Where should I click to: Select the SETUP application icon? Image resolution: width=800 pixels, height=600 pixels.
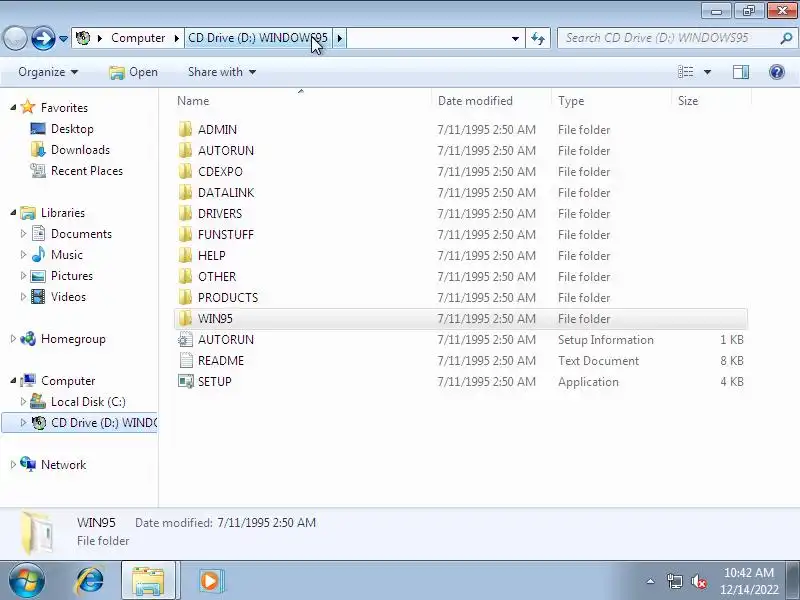186,381
